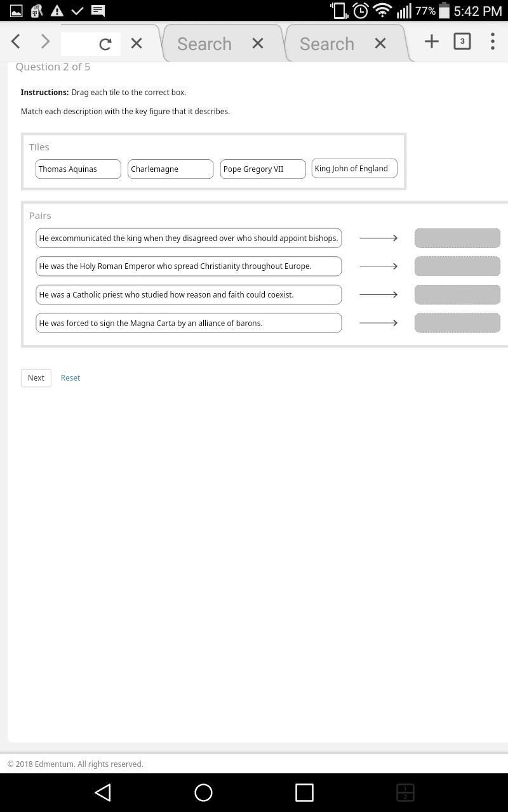
Task: Reload the page with refresh icon
Action: (x=105, y=44)
